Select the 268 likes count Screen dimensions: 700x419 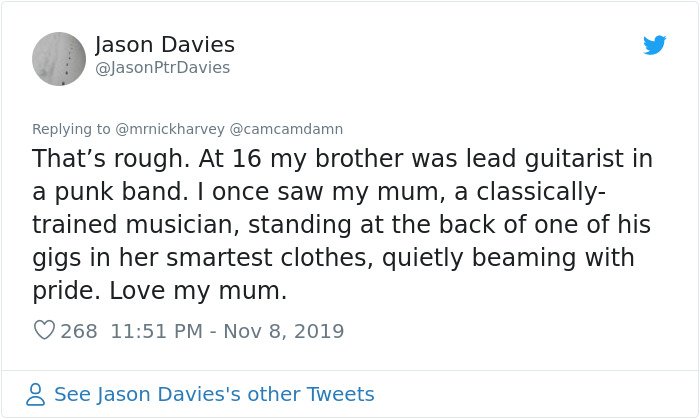click(79, 331)
